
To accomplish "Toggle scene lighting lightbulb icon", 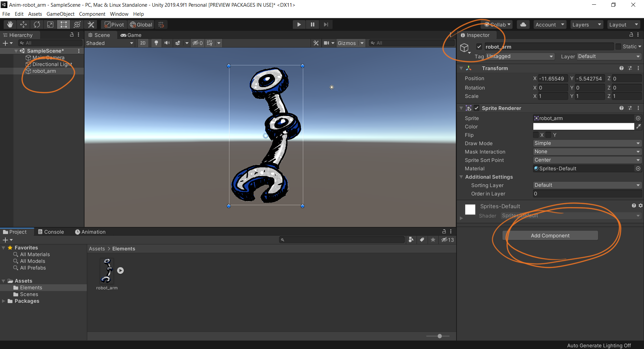I will 156,43.
